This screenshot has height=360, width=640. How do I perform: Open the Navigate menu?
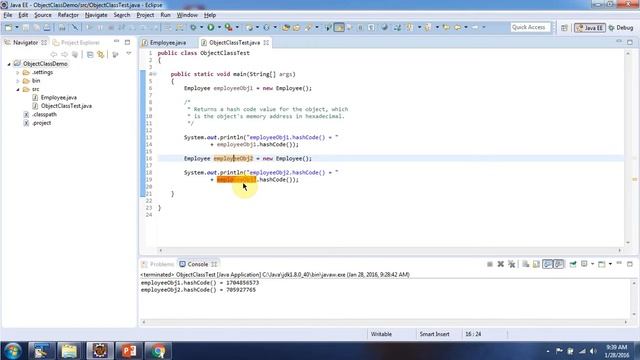tap(96, 15)
